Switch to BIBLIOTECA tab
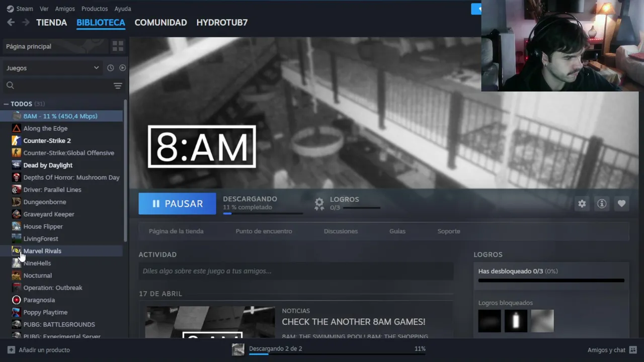Viewport: 644px width, 362px height. coord(101,22)
